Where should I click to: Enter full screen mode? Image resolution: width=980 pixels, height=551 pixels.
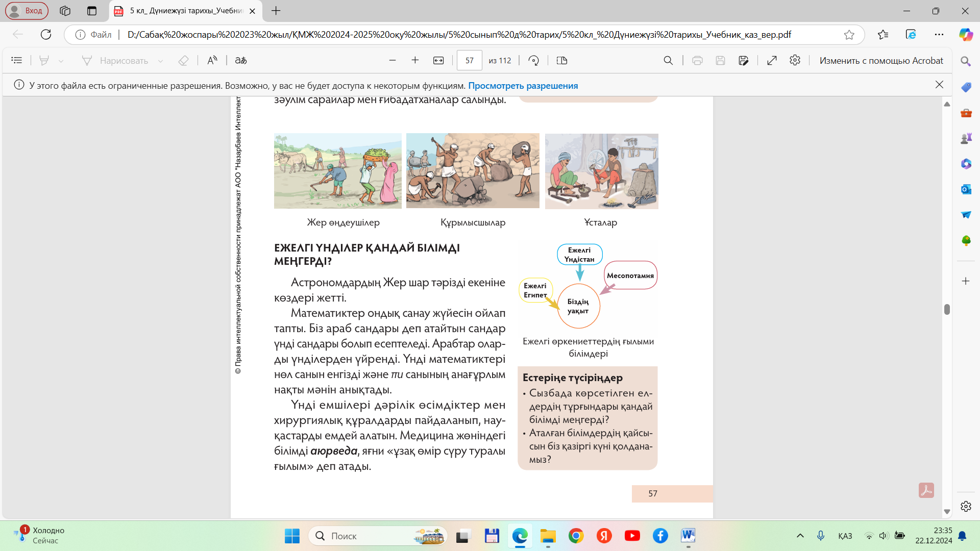click(x=772, y=60)
